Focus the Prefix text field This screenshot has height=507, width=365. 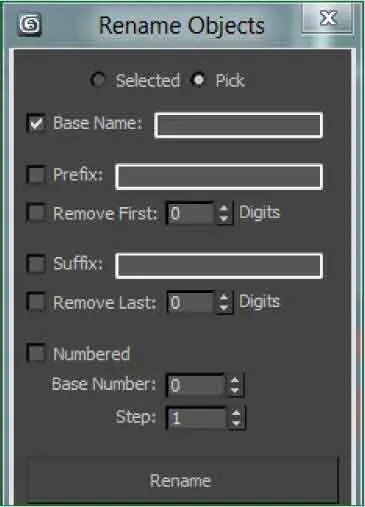(x=219, y=177)
